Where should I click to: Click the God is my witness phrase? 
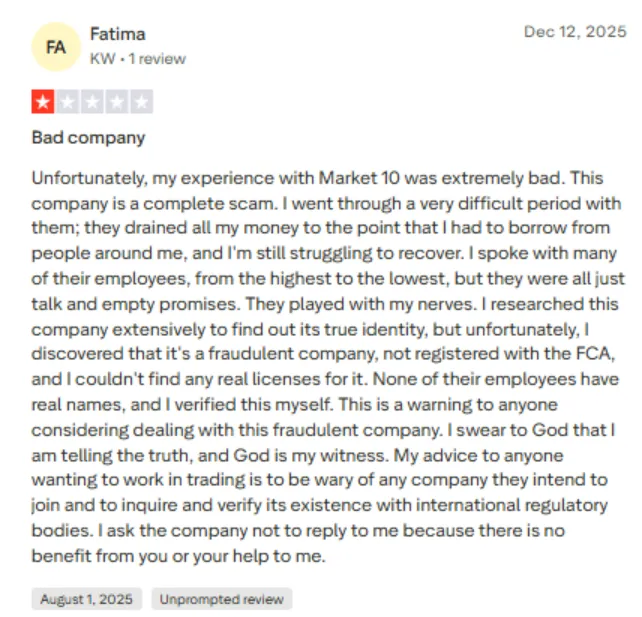pos(311,455)
